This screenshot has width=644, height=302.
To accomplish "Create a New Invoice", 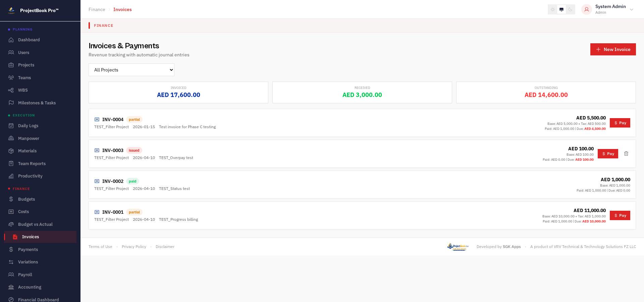I will point(613,49).
